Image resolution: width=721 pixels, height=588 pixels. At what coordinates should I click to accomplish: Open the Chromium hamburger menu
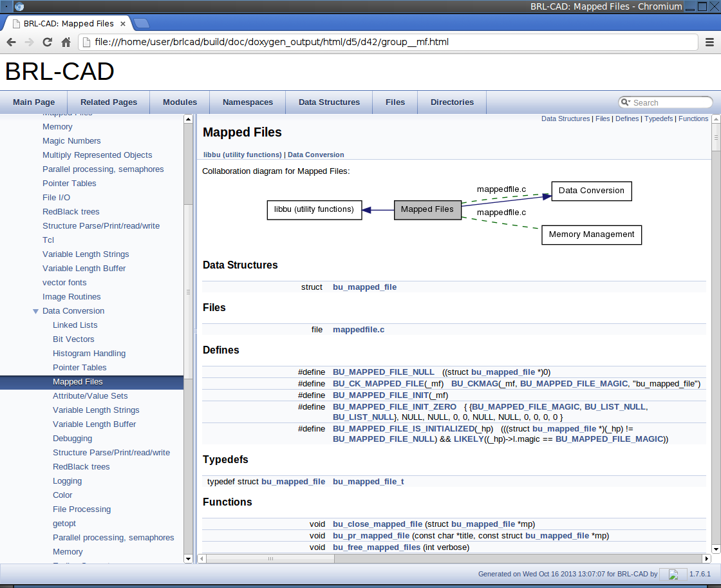(x=709, y=43)
